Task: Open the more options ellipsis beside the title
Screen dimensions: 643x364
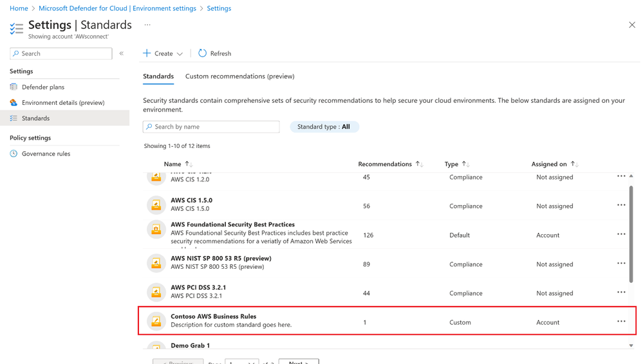Action: 147,25
